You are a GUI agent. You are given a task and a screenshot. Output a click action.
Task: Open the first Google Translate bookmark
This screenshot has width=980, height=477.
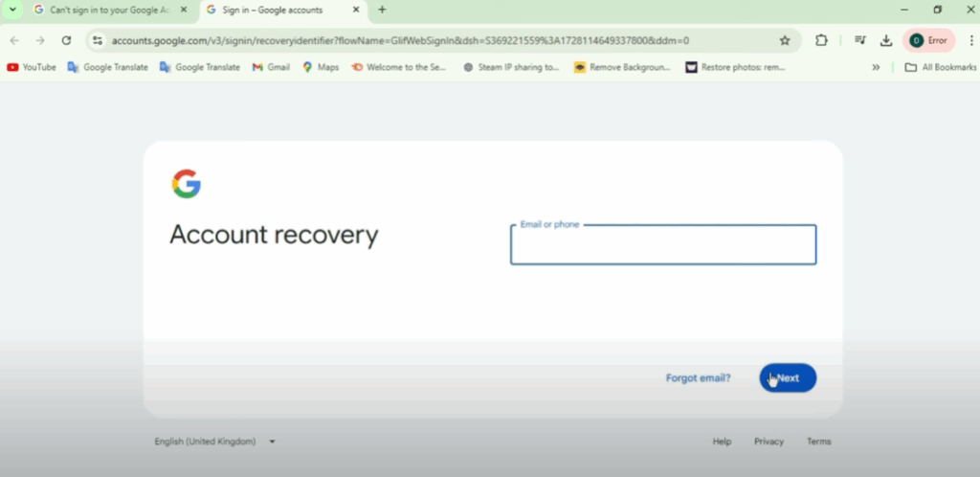point(107,67)
